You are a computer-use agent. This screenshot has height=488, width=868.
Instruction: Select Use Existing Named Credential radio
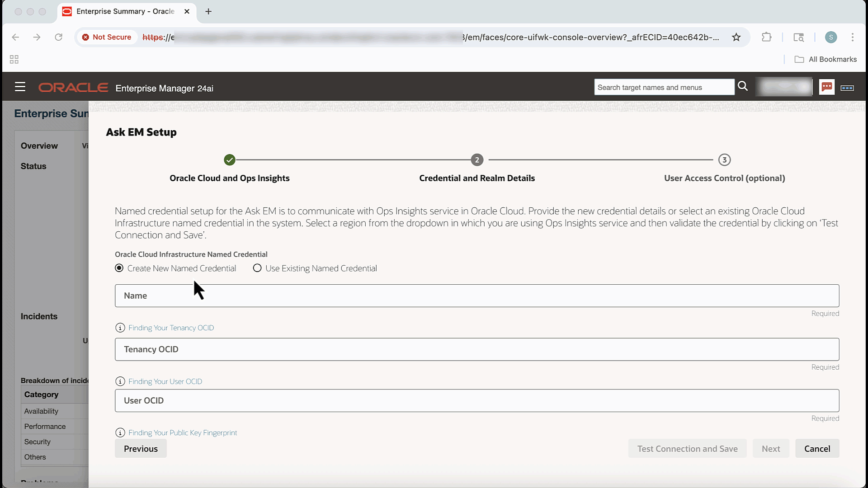(257, 268)
